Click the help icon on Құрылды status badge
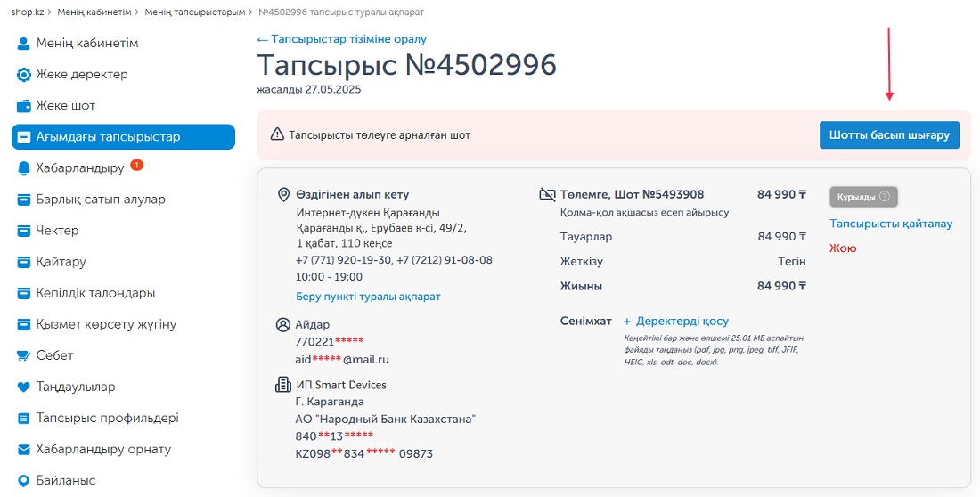Viewport: 980px width, 497px height. point(884,197)
